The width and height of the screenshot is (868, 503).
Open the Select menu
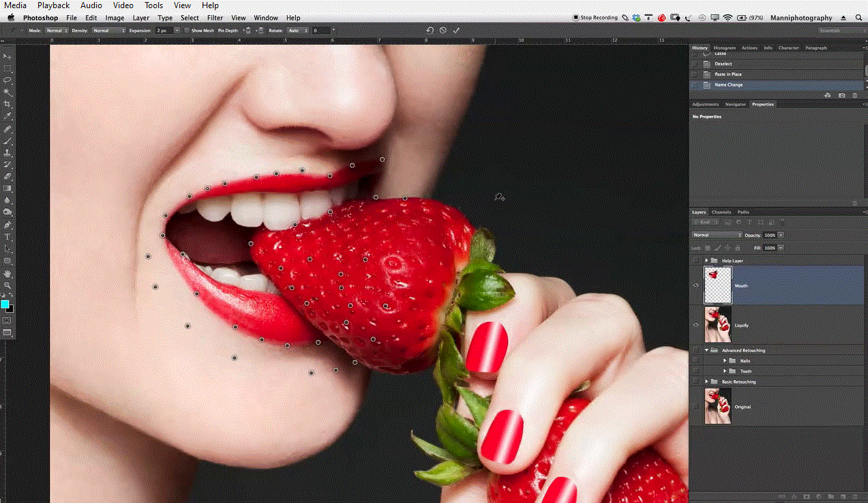[190, 18]
